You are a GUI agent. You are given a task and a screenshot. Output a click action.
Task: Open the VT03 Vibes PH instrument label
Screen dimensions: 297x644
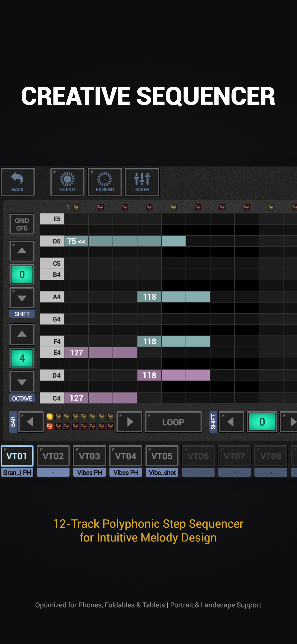[90, 472]
